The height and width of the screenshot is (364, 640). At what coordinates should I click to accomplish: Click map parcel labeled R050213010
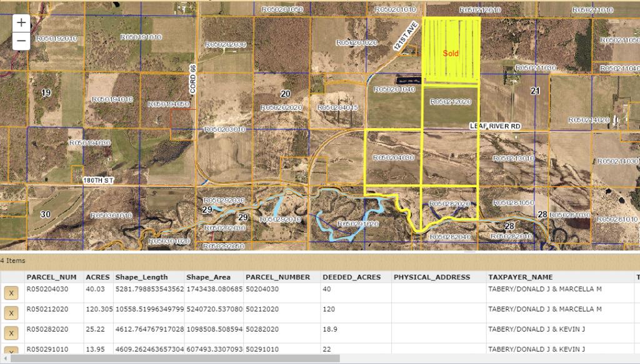point(514,158)
